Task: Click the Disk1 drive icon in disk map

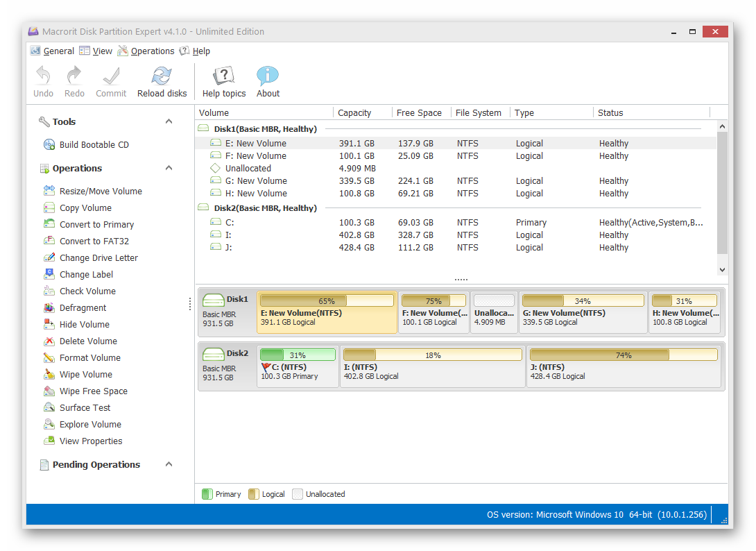Action: [213, 300]
